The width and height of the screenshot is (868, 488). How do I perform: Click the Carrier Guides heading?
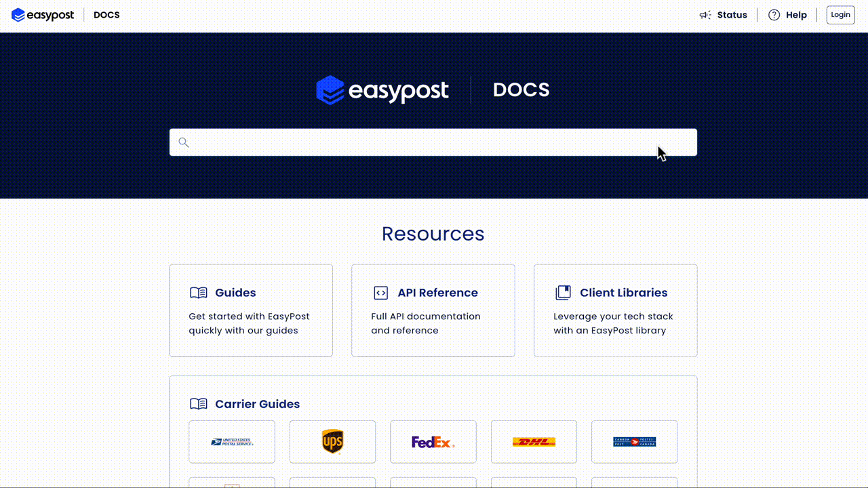[x=257, y=404]
